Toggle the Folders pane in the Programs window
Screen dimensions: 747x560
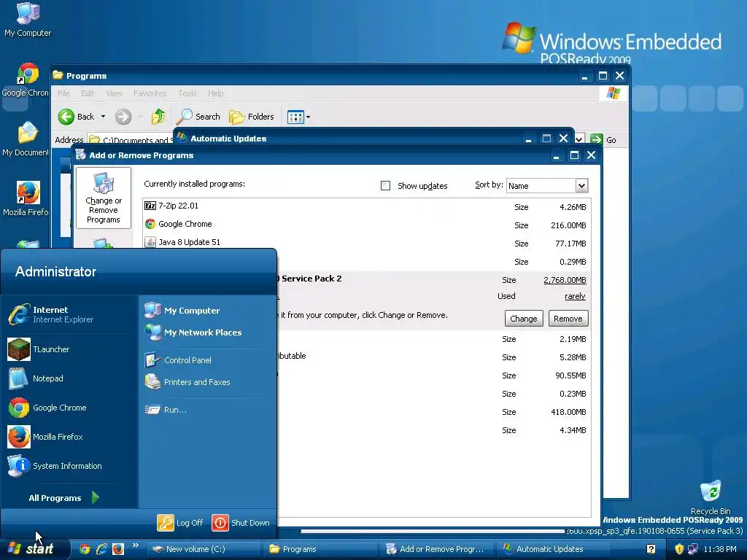point(252,117)
